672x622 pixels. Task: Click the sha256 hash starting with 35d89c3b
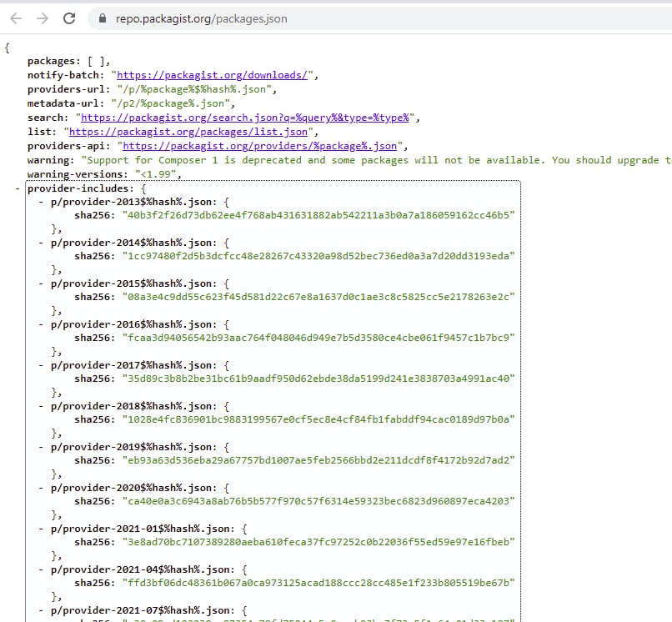(x=318, y=379)
